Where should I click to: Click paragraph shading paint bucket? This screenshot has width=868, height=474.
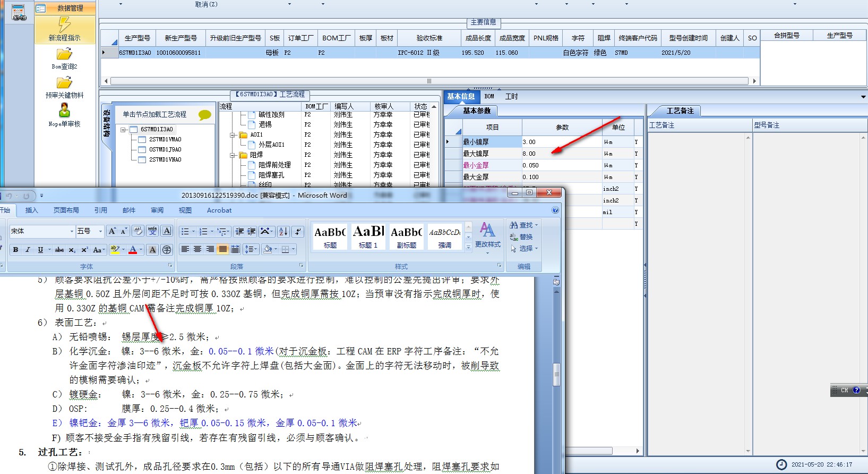point(268,249)
